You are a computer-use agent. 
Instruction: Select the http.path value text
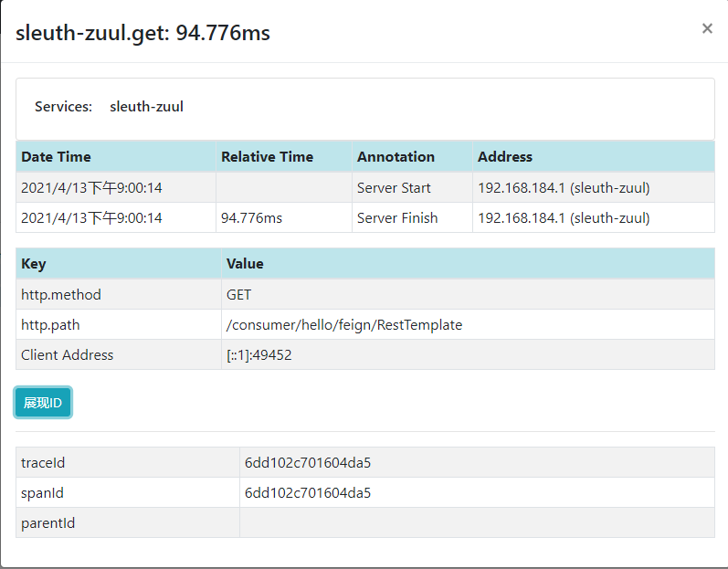(344, 325)
